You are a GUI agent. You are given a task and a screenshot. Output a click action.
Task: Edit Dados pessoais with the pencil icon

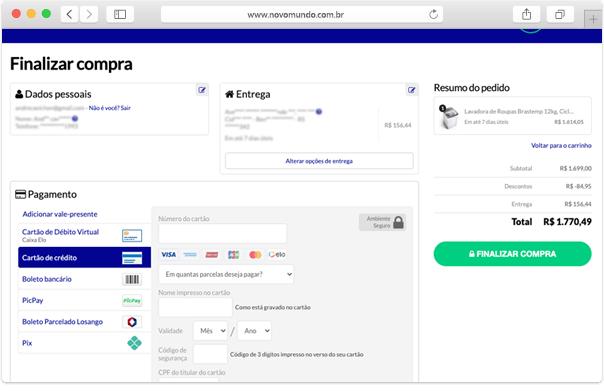click(202, 90)
